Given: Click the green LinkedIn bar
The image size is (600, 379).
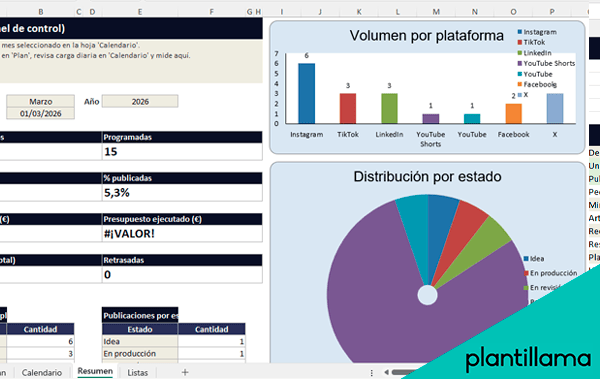Looking at the screenshot, I should [x=389, y=108].
